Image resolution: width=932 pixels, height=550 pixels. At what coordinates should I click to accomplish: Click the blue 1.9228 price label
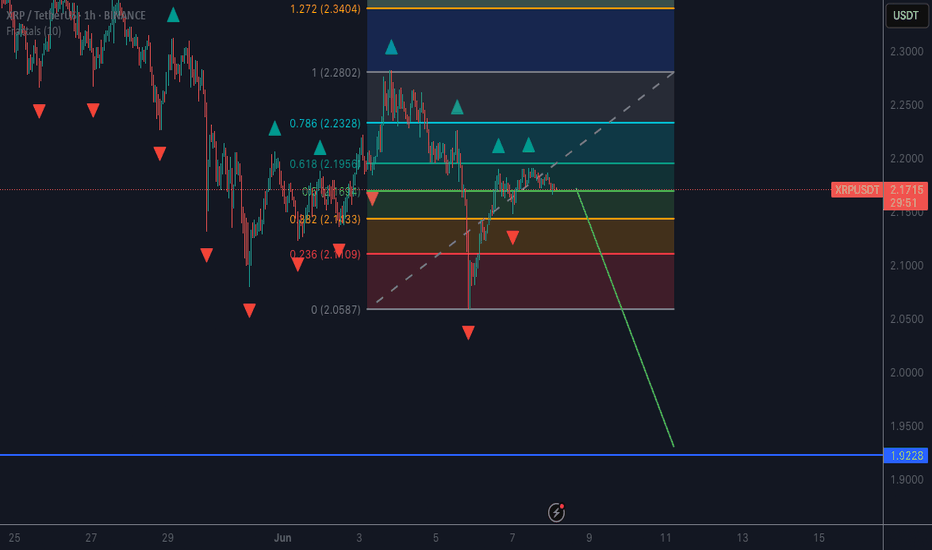coord(906,455)
